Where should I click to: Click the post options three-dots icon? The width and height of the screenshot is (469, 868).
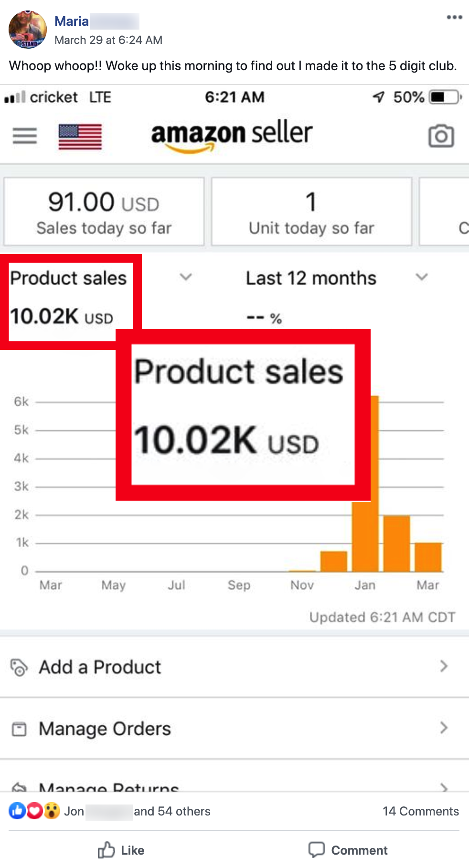pyautogui.click(x=454, y=18)
